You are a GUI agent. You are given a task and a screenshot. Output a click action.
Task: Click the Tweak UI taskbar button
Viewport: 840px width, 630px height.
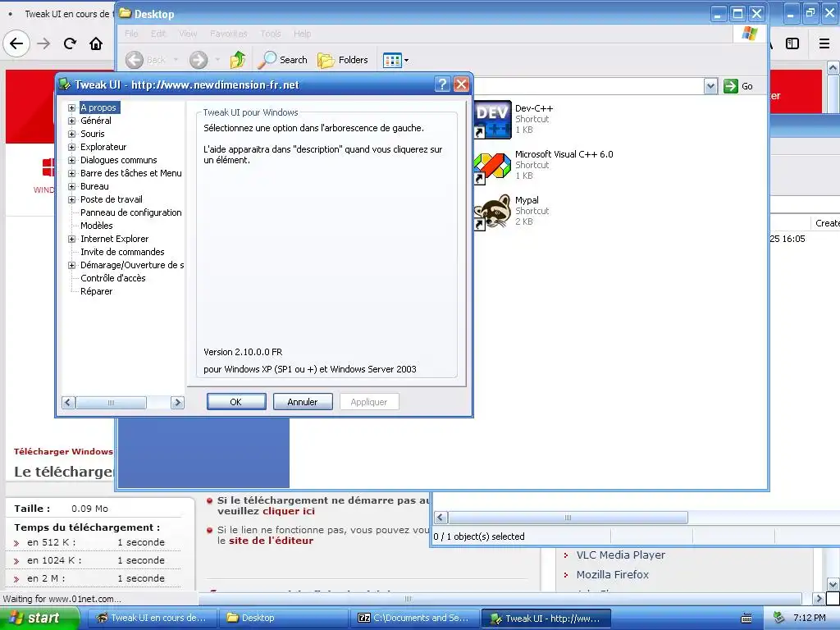(x=546, y=618)
